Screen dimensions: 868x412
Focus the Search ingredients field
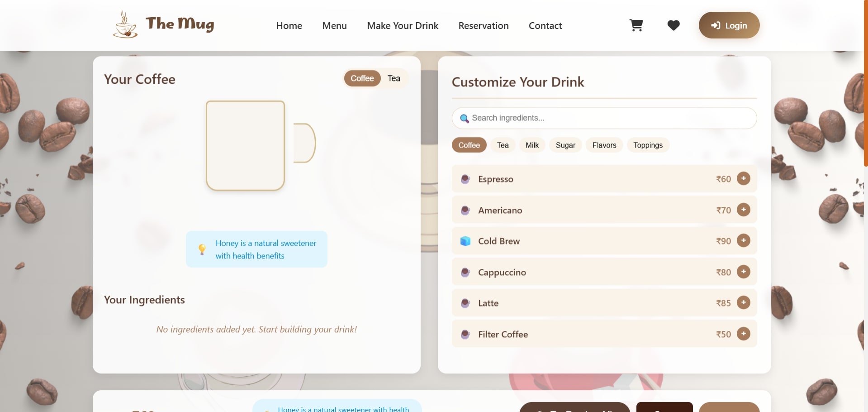click(x=604, y=118)
